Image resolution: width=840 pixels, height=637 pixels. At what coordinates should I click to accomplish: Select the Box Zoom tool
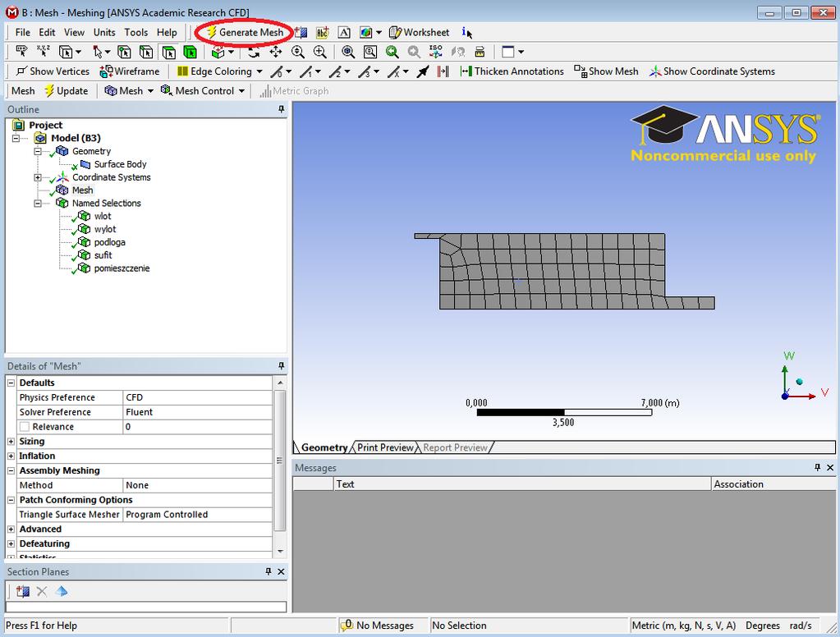tap(319, 52)
